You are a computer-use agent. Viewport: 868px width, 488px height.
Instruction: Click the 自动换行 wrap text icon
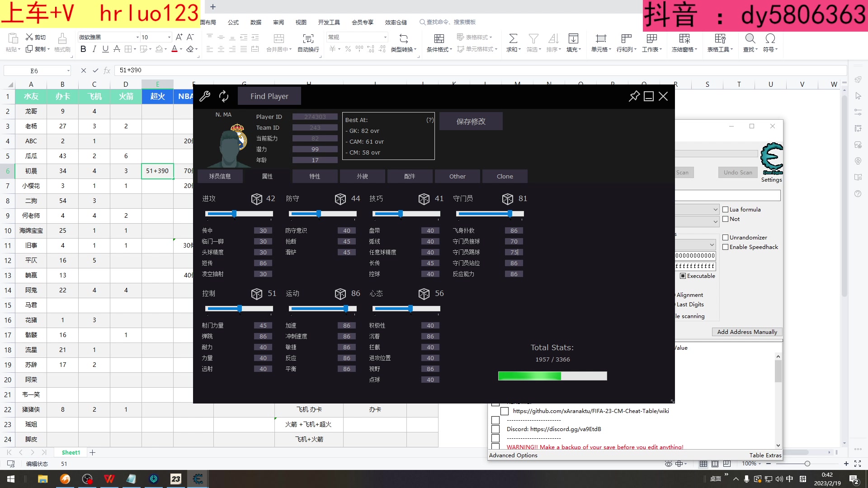[x=308, y=38]
